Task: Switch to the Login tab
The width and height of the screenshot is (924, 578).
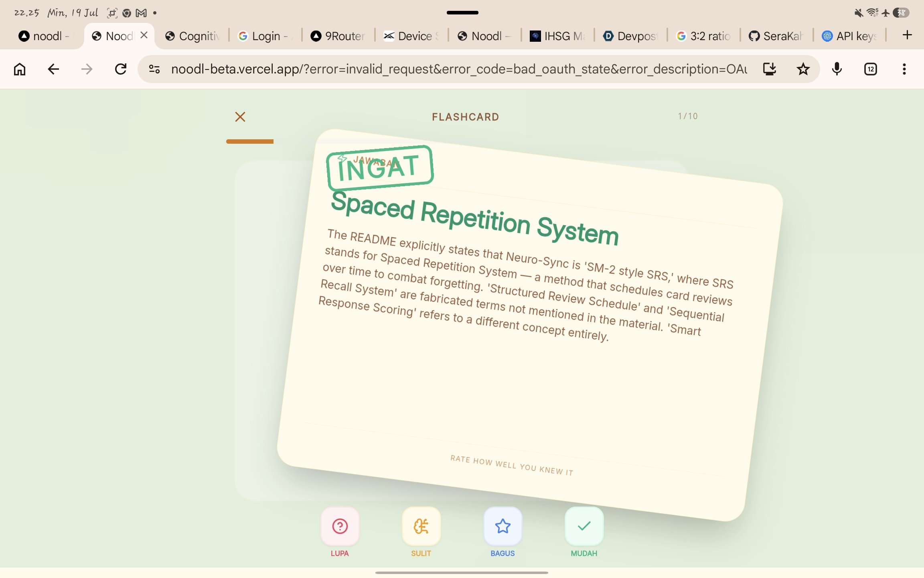Action: coord(265,36)
